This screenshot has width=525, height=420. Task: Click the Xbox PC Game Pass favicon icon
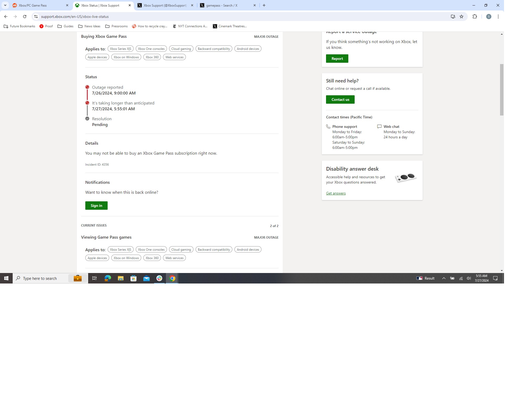[x=15, y=5]
